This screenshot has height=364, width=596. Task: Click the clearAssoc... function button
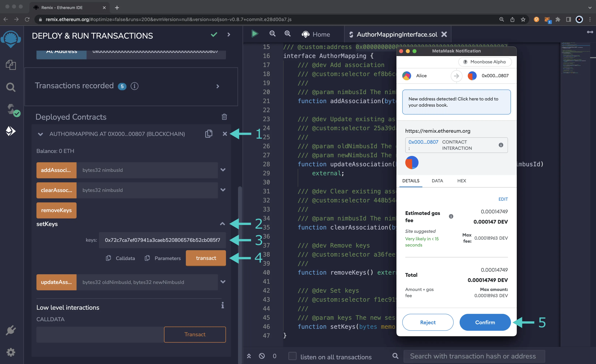56,190
